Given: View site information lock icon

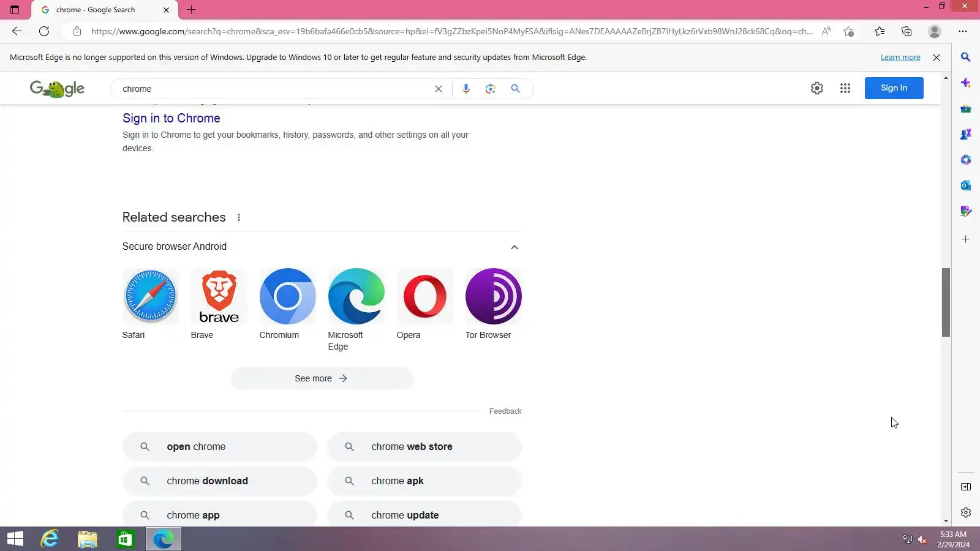Looking at the screenshot, I should point(77,31).
